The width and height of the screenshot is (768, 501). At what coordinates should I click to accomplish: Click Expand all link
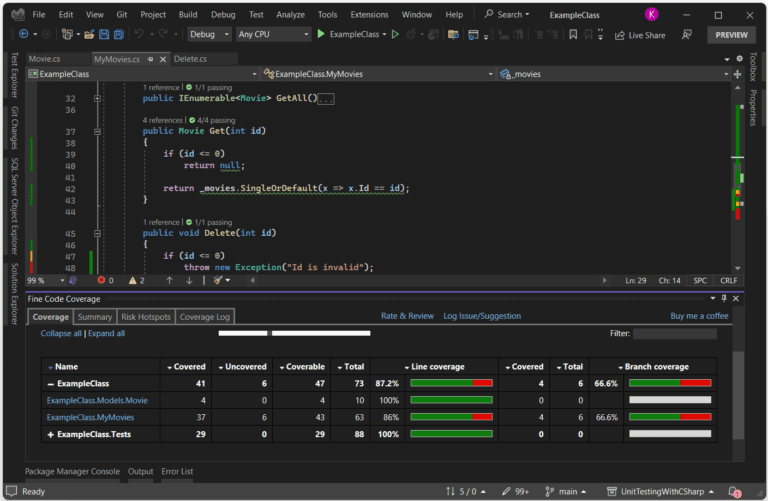click(106, 334)
